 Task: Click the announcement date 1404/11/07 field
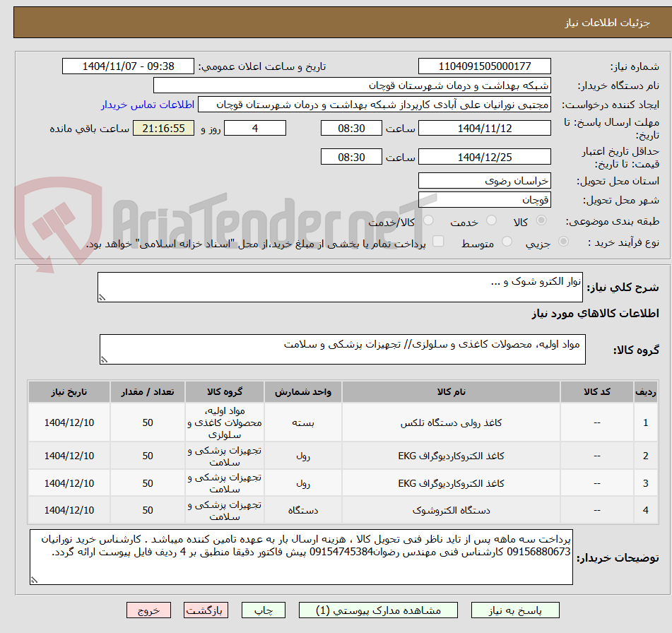point(128,66)
